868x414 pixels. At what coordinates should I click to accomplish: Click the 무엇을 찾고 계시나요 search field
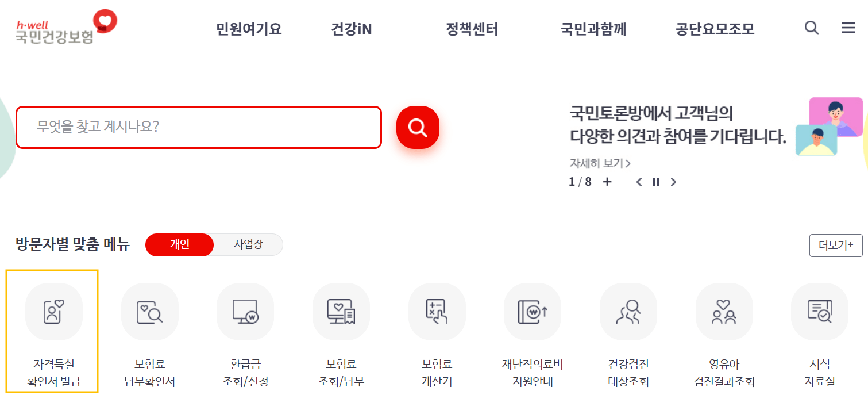click(x=198, y=127)
